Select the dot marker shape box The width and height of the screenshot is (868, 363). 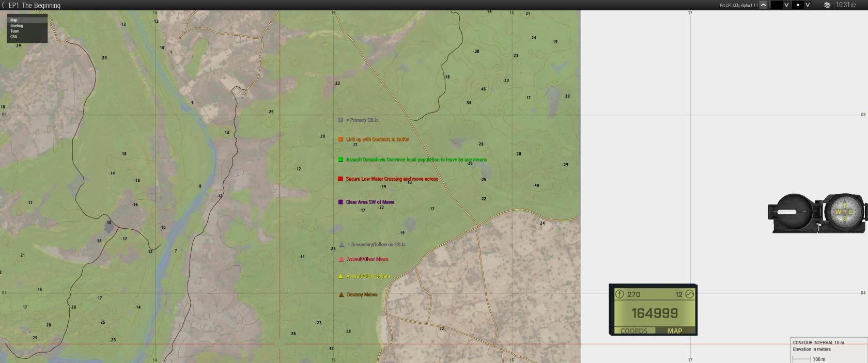[798, 5]
